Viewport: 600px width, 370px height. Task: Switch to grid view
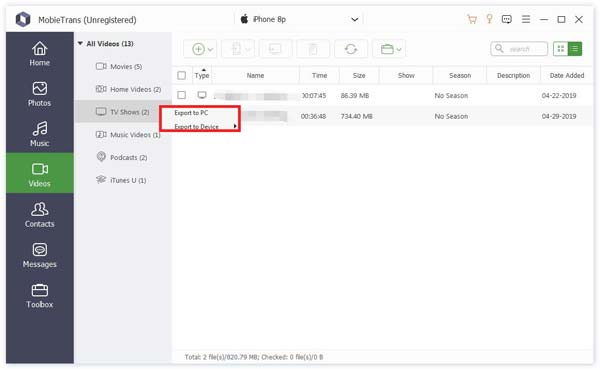561,49
